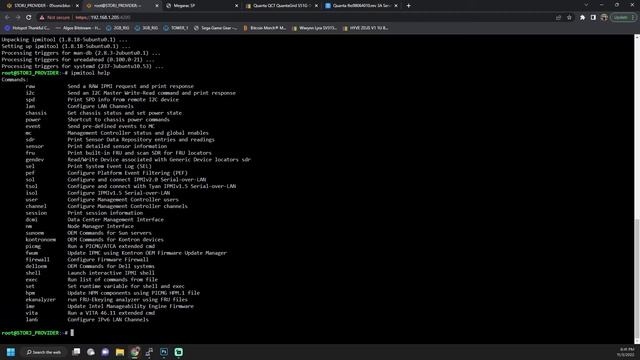
Task: Expand the tab search dropdown arrow
Action: click(x=587, y=5)
